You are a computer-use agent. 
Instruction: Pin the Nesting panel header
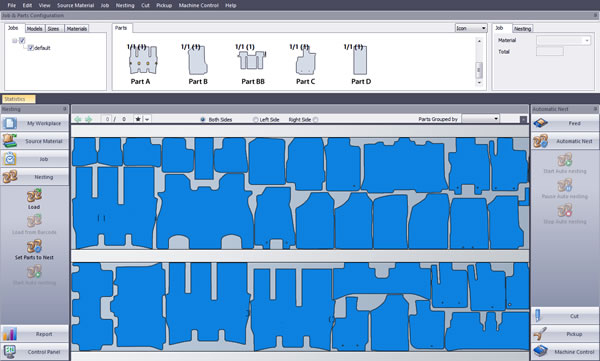pos(65,109)
